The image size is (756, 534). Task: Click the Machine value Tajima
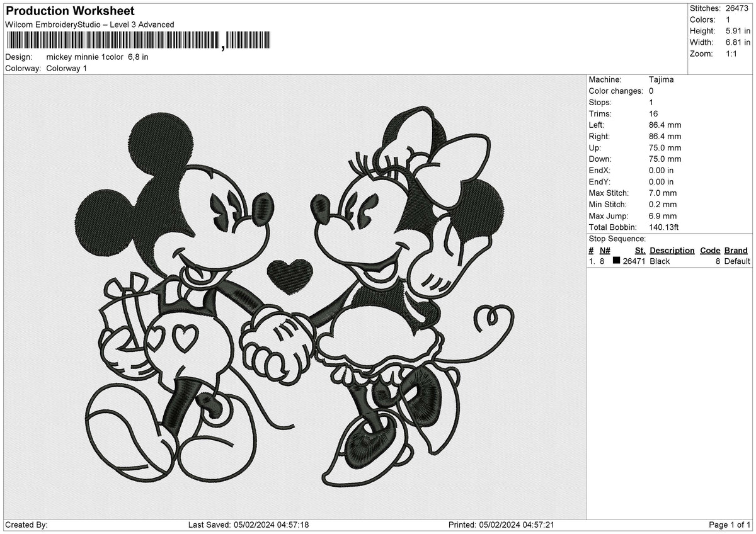click(661, 79)
